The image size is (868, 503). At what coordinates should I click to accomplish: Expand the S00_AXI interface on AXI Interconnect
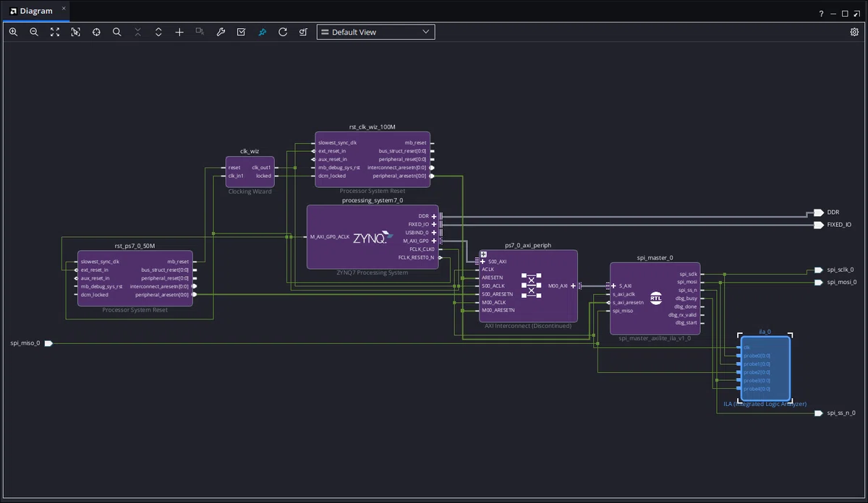click(x=483, y=262)
